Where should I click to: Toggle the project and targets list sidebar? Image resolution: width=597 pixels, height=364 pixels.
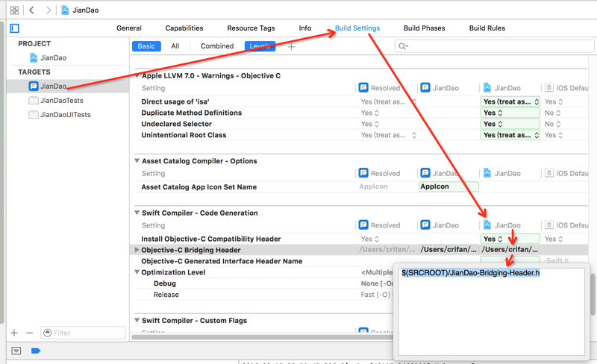(14, 28)
